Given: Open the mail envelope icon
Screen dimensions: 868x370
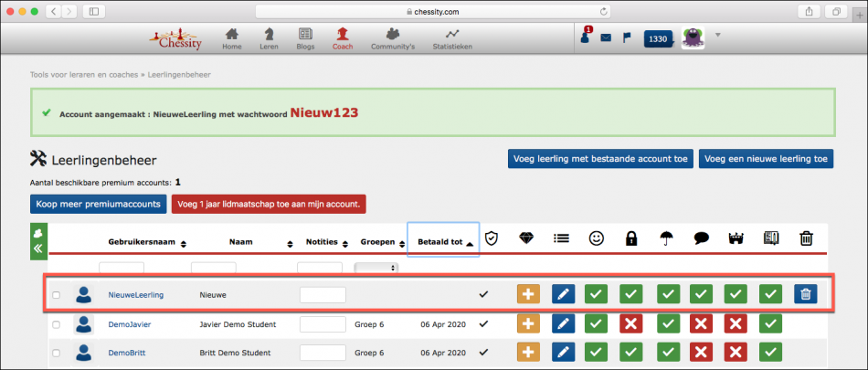Looking at the screenshot, I should click(x=606, y=38).
